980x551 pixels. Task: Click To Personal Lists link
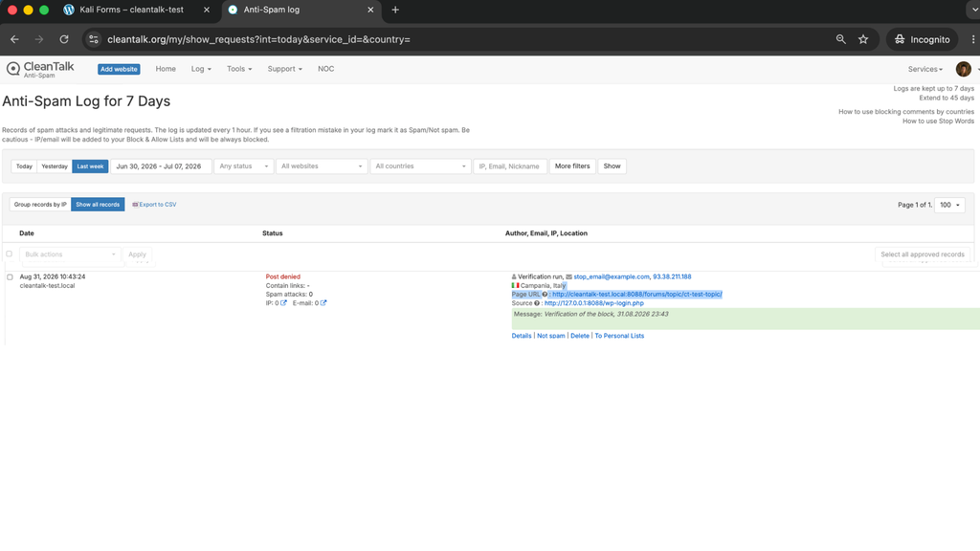pyautogui.click(x=619, y=336)
